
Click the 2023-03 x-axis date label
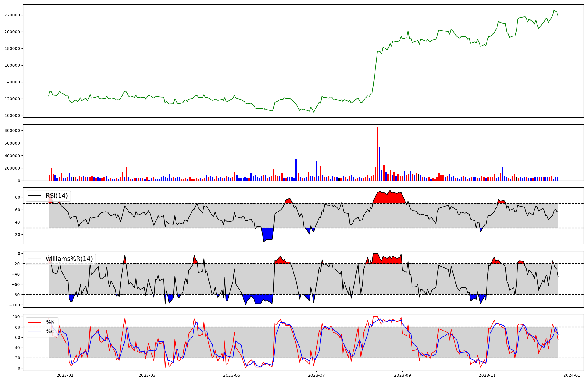pyautogui.click(x=147, y=375)
